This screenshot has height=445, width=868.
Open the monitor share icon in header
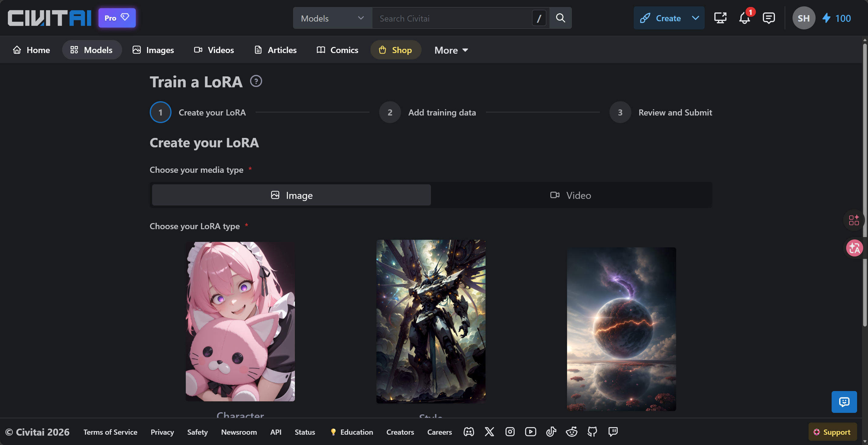click(x=720, y=18)
